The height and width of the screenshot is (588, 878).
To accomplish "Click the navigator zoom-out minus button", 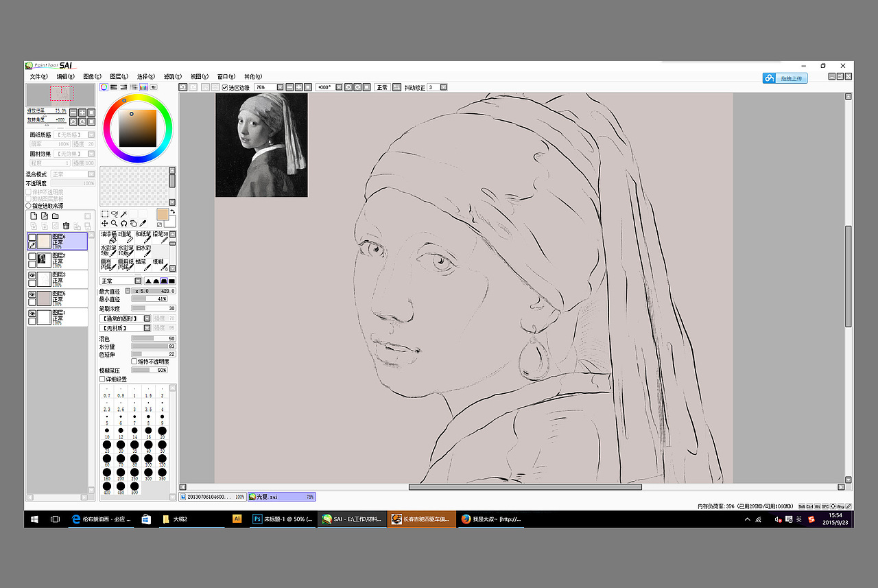I will (73, 113).
